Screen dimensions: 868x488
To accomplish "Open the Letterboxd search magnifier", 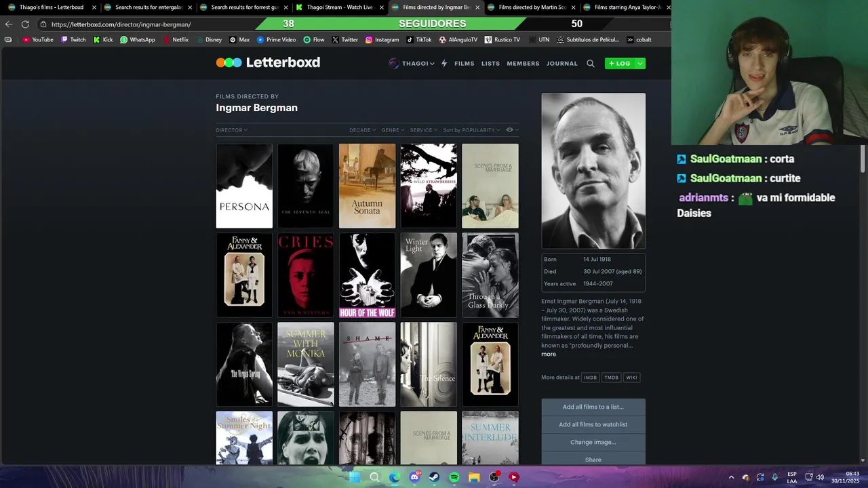I will click(591, 63).
